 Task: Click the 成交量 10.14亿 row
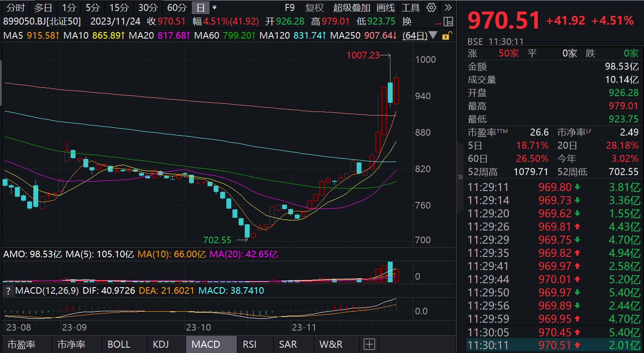coord(553,80)
